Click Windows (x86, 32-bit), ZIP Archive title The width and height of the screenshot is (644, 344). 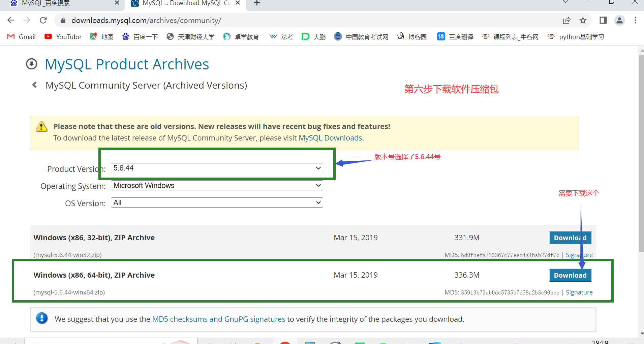tap(94, 238)
